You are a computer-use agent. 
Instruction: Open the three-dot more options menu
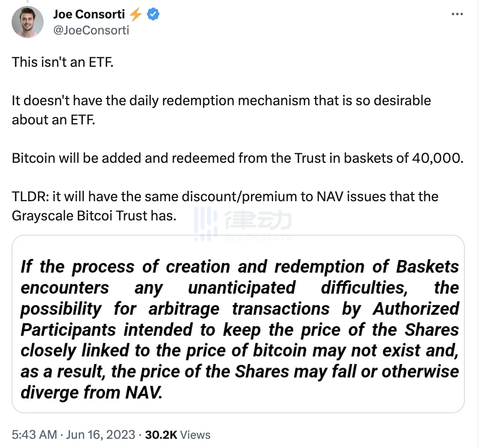(457, 14)
